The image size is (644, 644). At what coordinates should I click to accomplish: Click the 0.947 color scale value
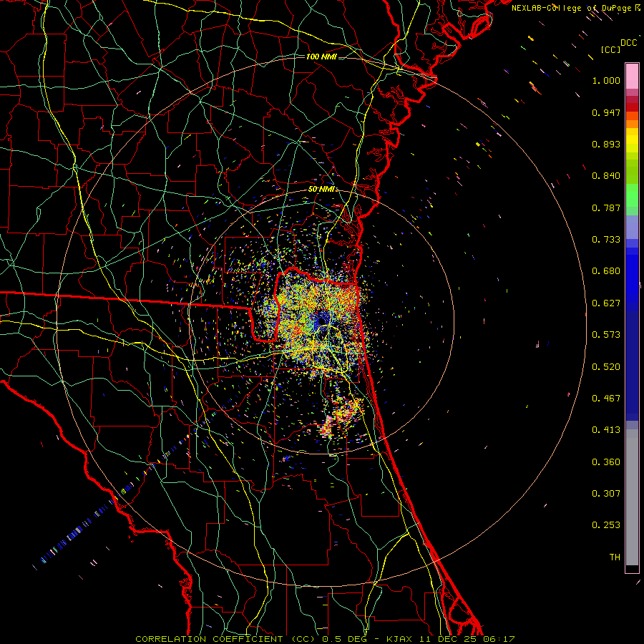pos(606,112)
